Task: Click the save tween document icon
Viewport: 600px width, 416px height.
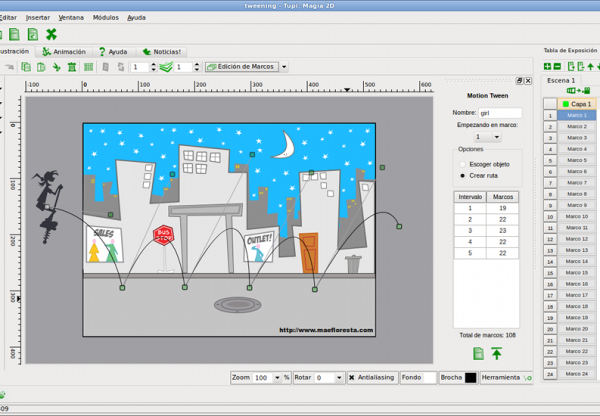Action: 478,353
